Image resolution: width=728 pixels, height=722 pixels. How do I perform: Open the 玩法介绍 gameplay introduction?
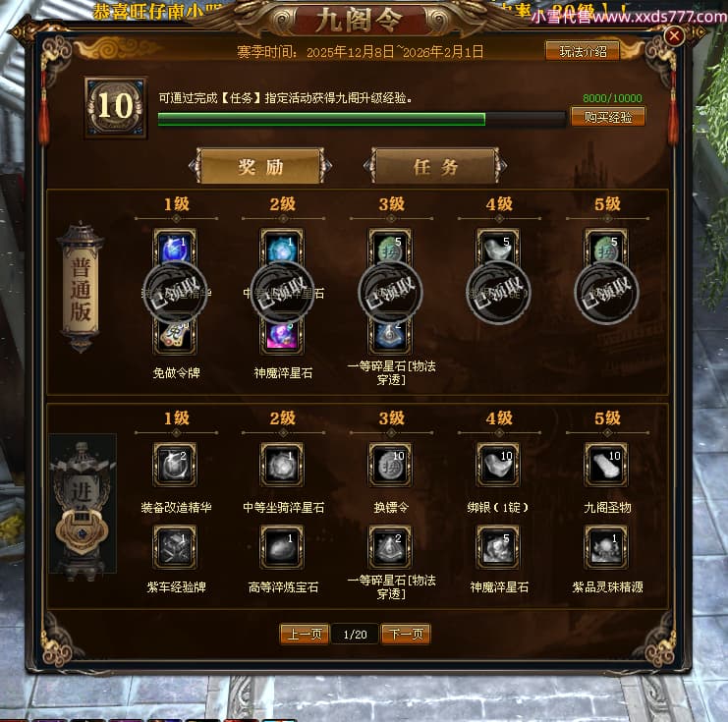[583, 51]
